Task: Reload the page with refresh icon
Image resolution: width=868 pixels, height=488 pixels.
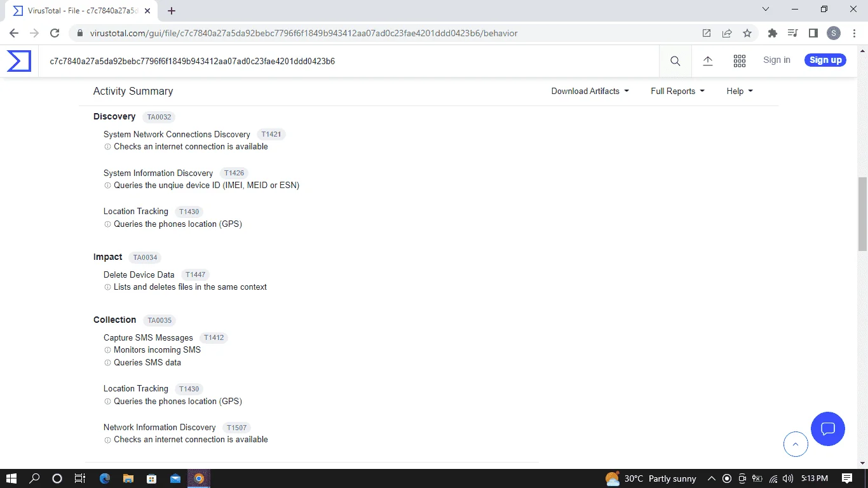Action: [x=55, y=33]
